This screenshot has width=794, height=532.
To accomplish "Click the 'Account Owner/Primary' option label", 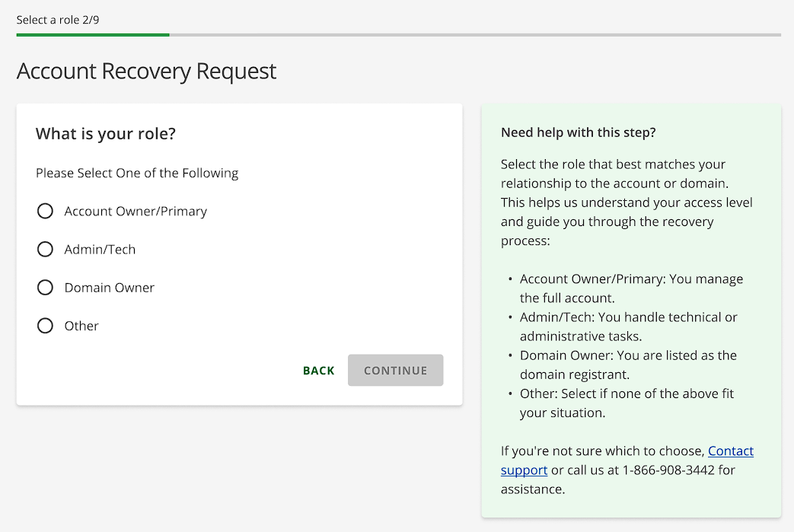I will coord(136,212).
